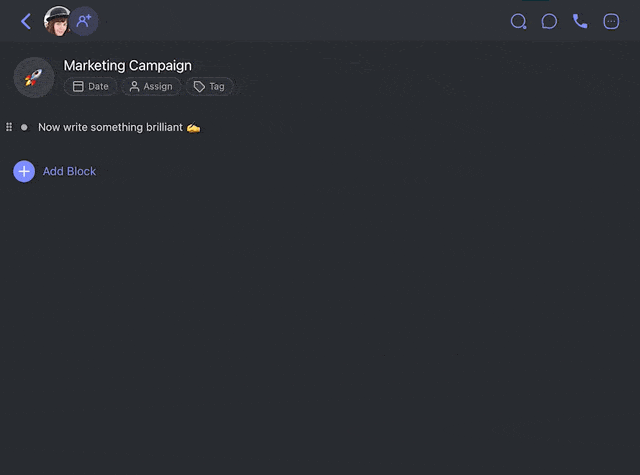Open the chat bubble comments icon

(549, 21)
